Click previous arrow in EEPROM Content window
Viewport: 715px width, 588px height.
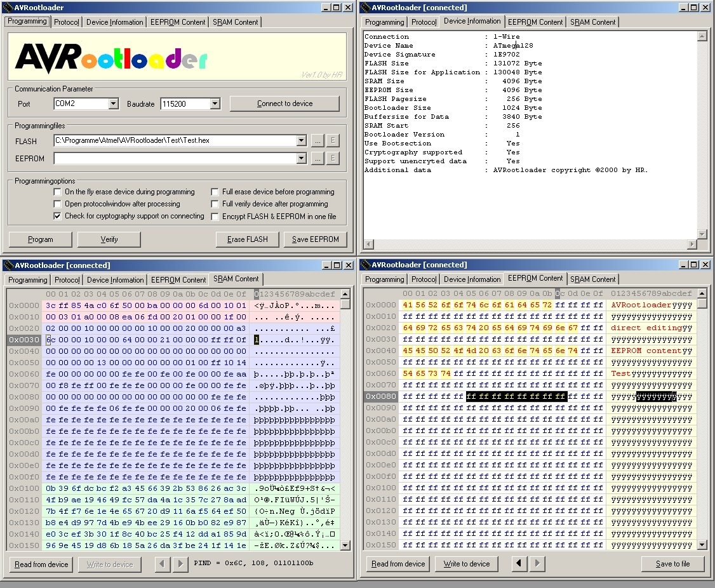(x=519, y=563)
